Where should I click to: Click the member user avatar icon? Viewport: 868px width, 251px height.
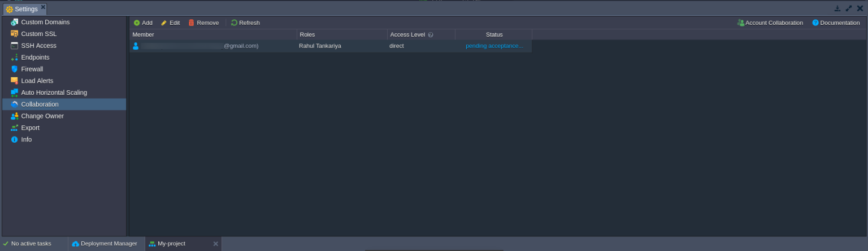136,46
